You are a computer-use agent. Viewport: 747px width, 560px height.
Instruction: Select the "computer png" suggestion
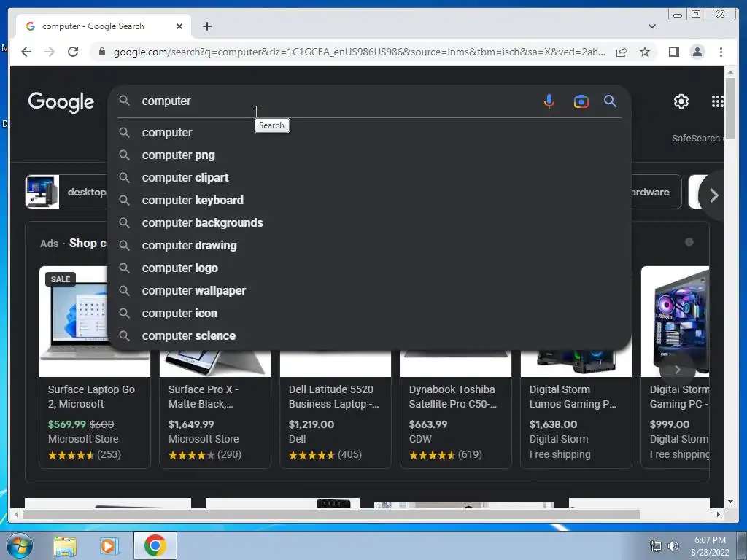(x=370, y=155)
